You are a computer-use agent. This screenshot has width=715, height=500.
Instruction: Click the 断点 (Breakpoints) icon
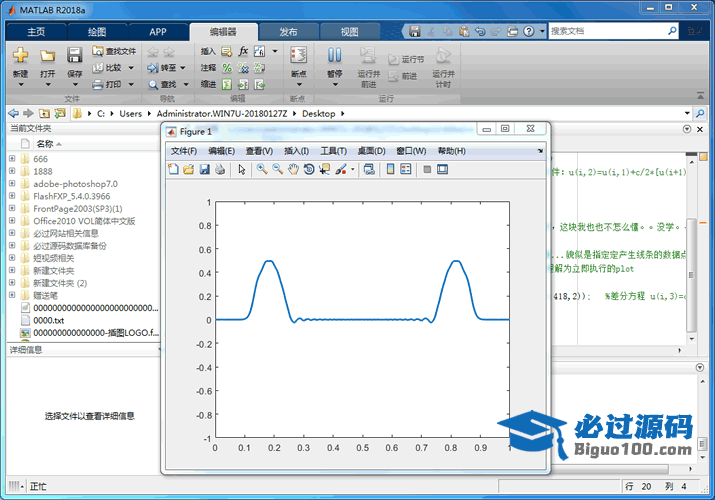tap(299, 55)
